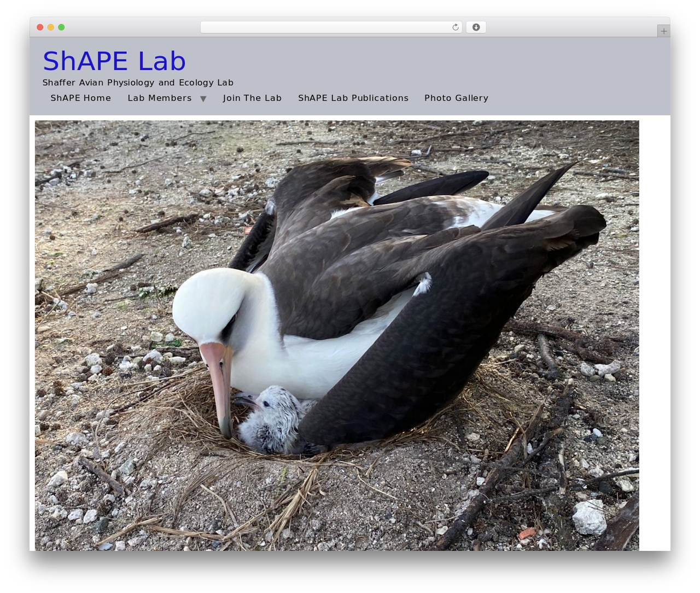Expand the Lab Members submenu arrow

(x=203, y=99)
